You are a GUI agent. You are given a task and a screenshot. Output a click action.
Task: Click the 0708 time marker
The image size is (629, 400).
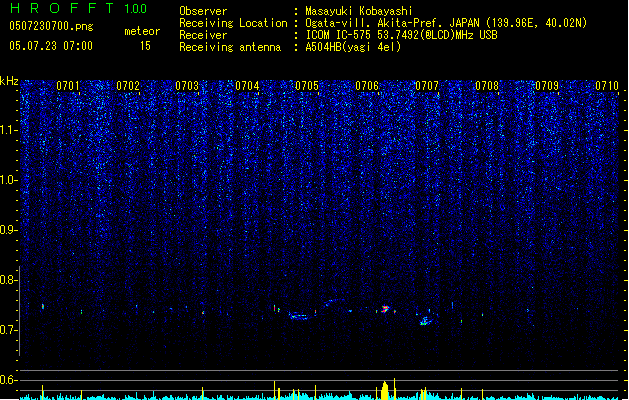[x=487, y=86]
